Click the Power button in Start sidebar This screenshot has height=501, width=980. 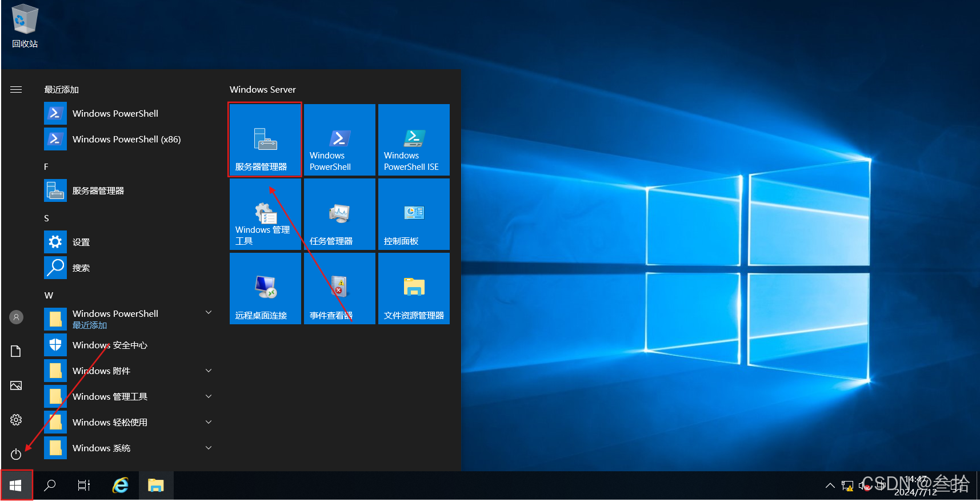(x=16, y=454)
